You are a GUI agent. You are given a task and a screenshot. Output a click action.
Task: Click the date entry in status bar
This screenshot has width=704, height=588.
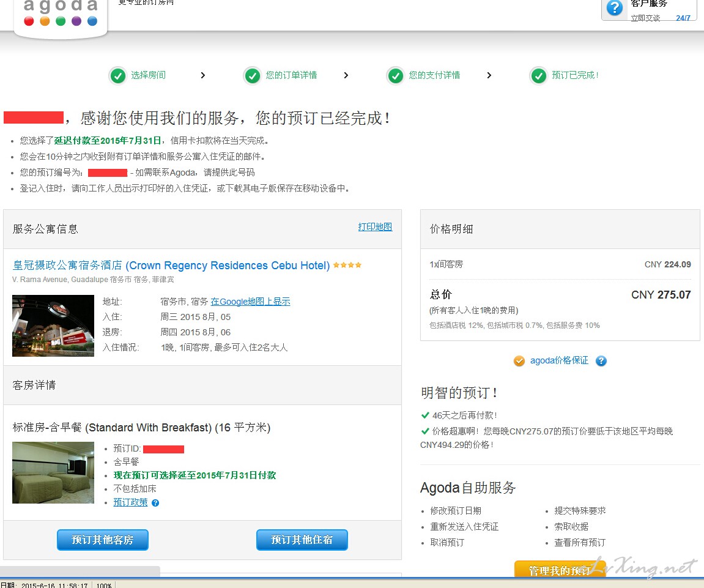45,586
